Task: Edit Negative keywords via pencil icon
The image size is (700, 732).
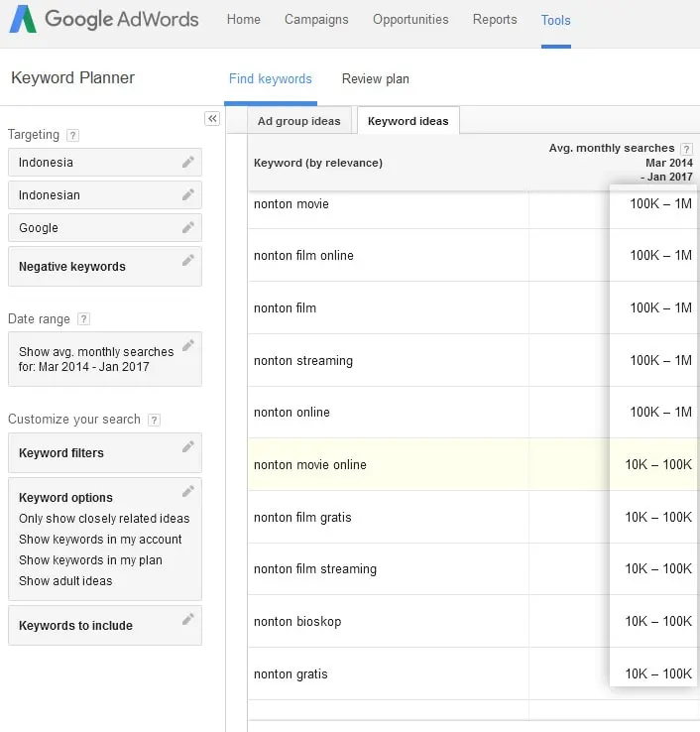Action: pos(187,261)
